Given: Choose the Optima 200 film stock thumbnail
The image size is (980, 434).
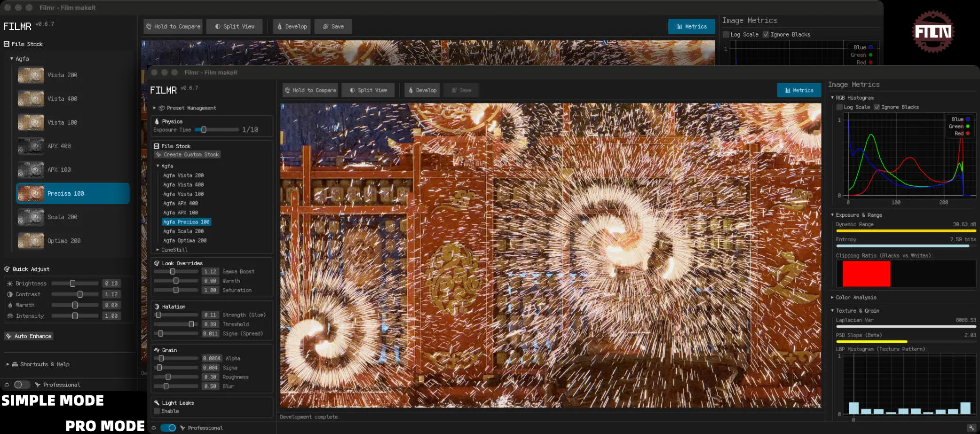Looking at the screenshot, I should (31, 241).
